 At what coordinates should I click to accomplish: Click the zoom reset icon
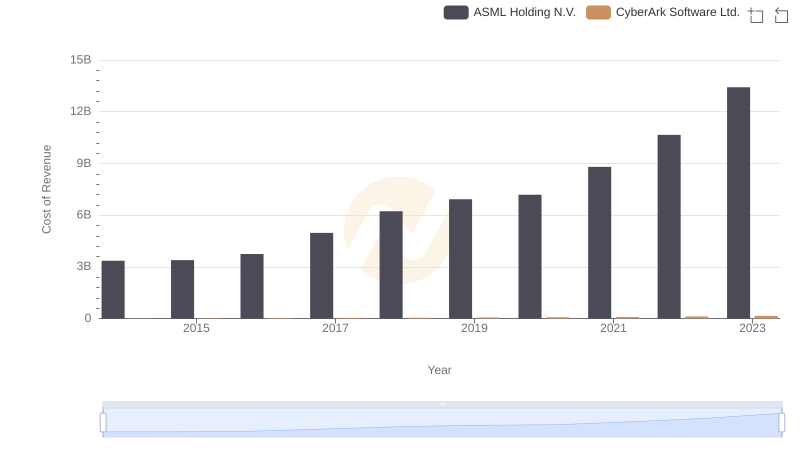tap(782, 15)
